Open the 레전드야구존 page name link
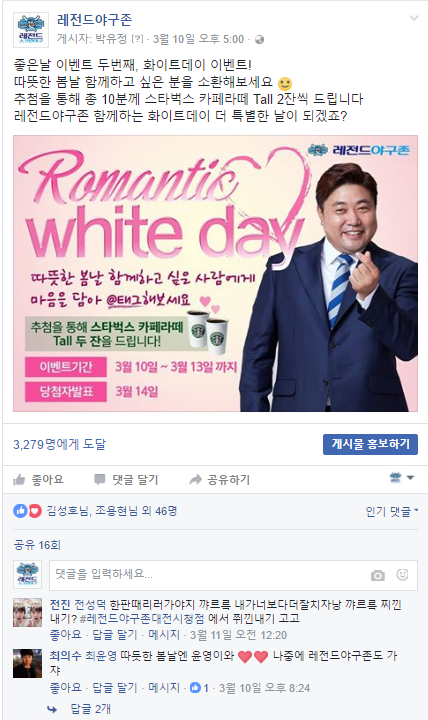 click(95, 20)
